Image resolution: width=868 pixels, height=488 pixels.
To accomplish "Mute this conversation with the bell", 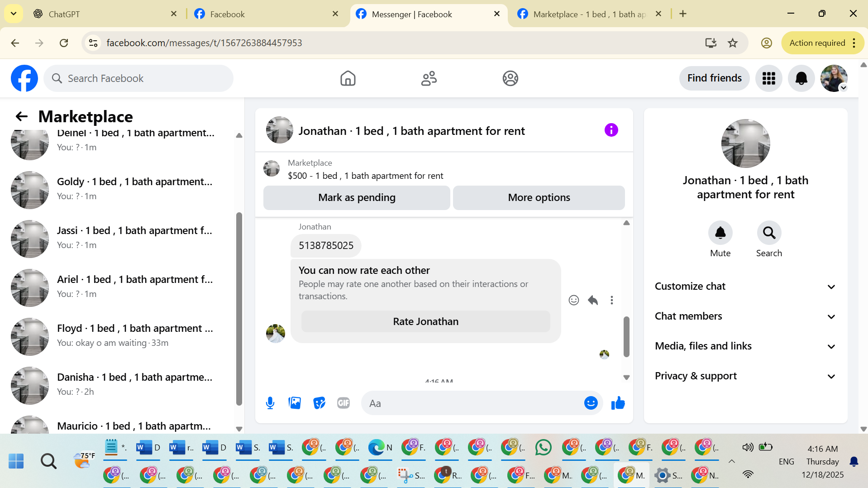I will pos(720,233).
